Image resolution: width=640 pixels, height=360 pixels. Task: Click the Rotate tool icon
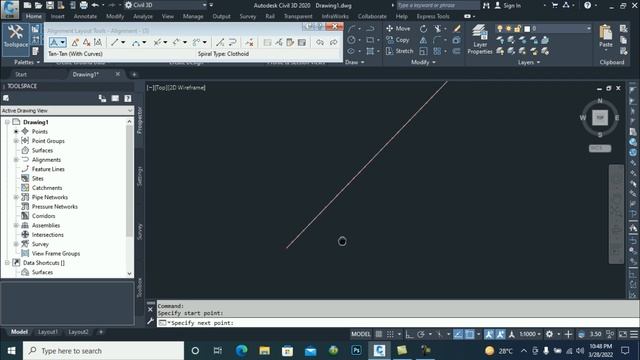pos(423,29)
